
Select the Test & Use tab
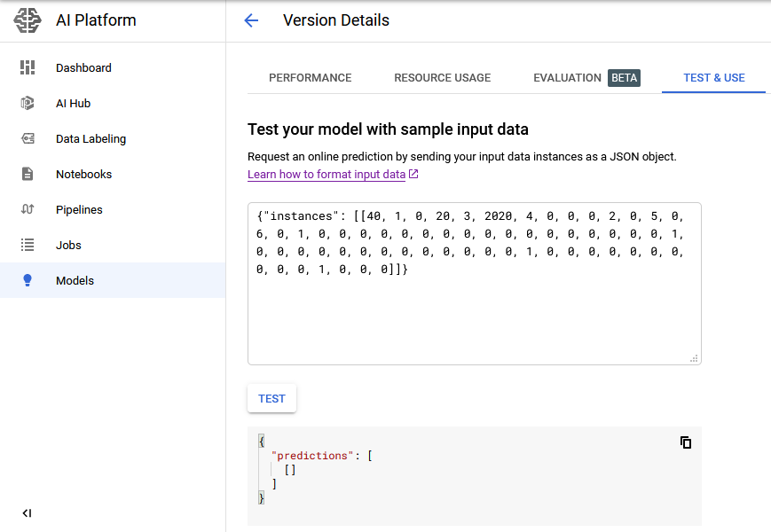coord(714,78)
